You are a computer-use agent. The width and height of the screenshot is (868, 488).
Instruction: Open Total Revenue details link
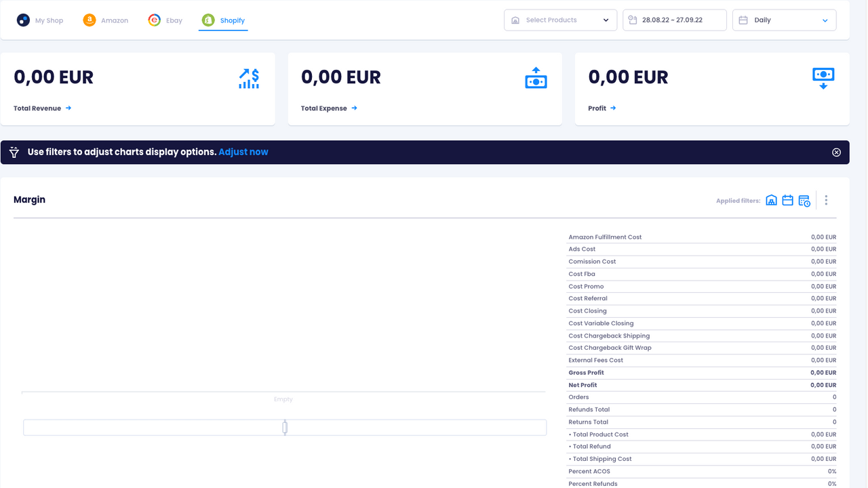pyautogui.click(x=42, y=108)
